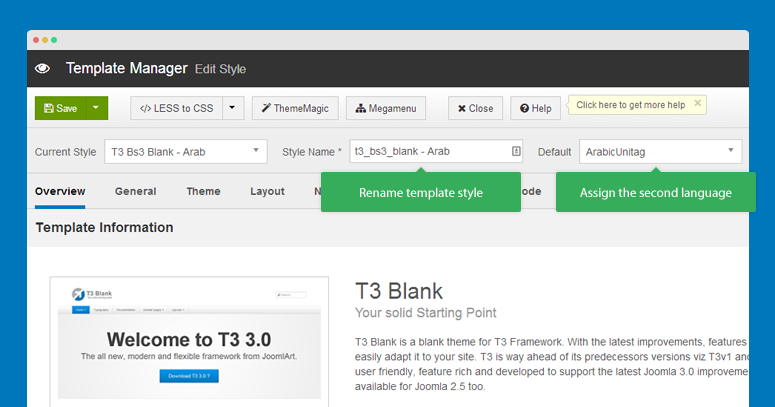This screenshot has width=775, height=407.
Task: Open the Save dropdown arrow
Action: point(96,108)
